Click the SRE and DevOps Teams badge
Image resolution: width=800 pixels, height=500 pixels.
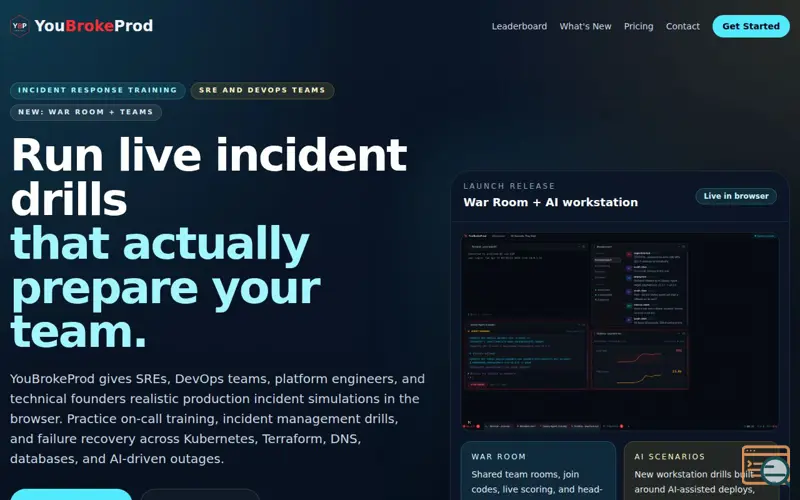point(262,90)
